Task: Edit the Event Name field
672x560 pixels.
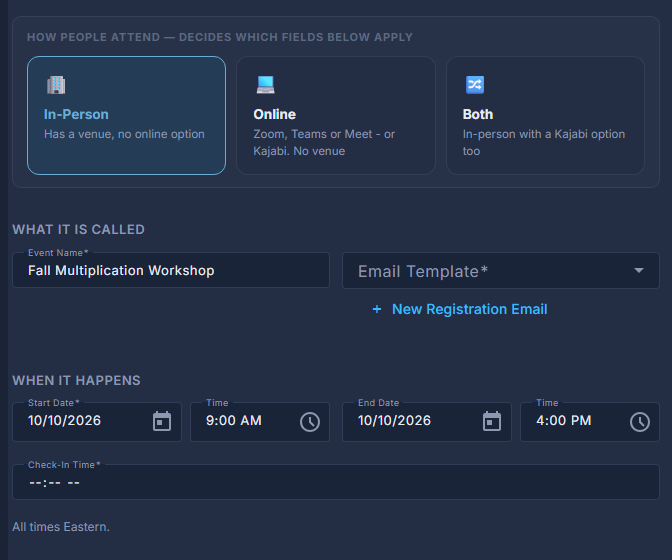Action: coord(171,270)
